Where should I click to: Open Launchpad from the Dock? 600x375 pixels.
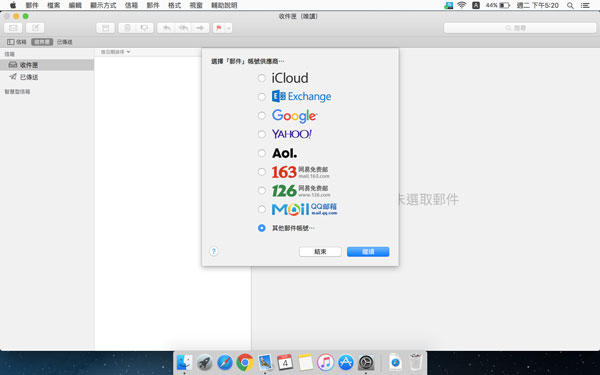point(205,362)
